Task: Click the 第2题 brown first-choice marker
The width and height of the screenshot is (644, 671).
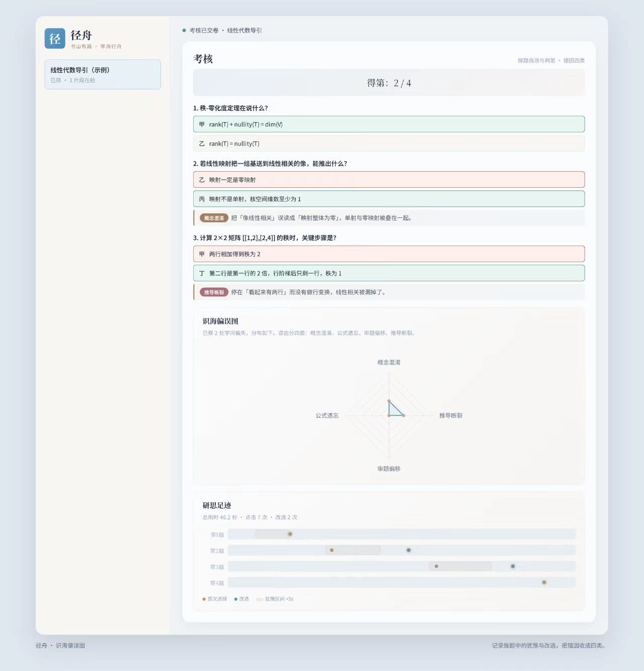Action: [x=332, y=550]
